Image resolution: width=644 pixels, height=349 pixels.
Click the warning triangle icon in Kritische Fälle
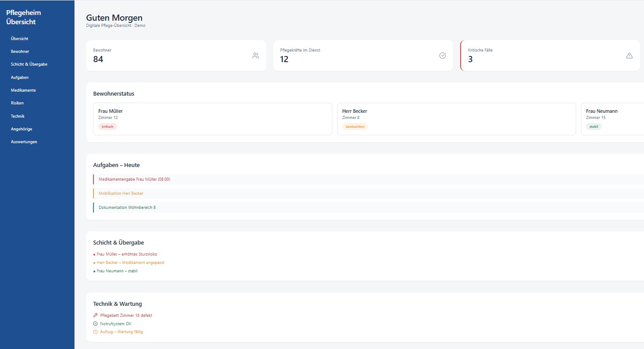[x=629, y=56]
